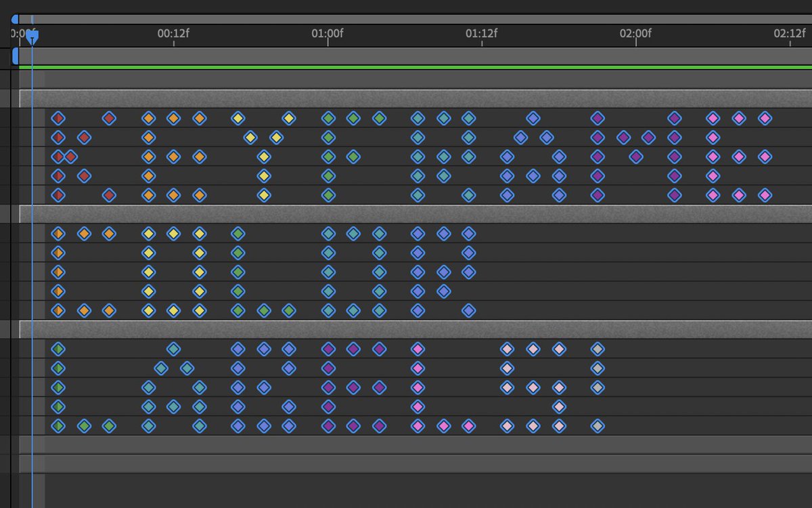The height and width of the screenshot is (508, 812).
Task: Select the lowest textured layer duration bar
Action: [x=415, y=330]
